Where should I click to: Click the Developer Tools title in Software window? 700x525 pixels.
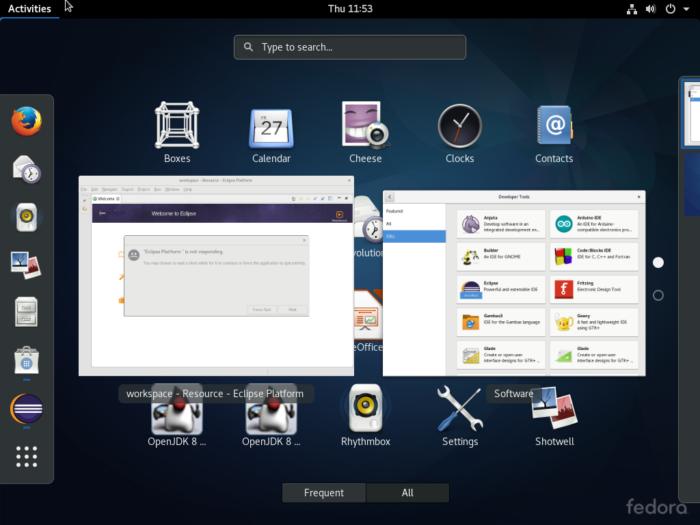pyautogui.click(x=514, y=197)
